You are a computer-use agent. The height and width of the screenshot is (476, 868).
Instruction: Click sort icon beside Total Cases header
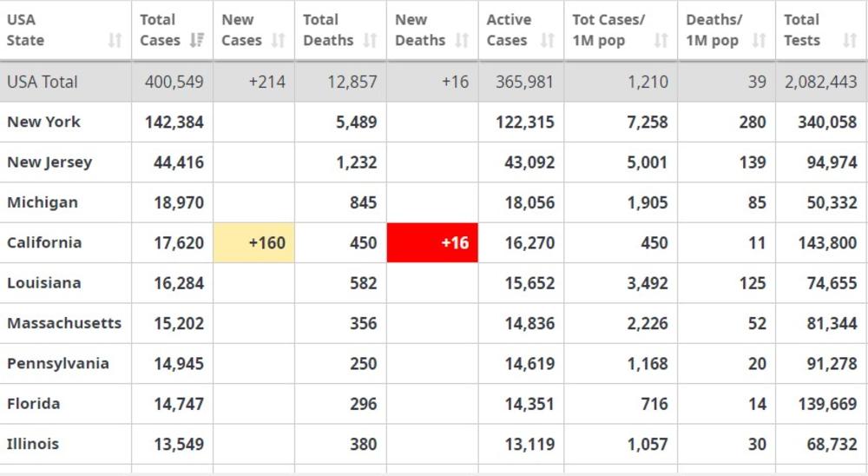click(196, 40)
